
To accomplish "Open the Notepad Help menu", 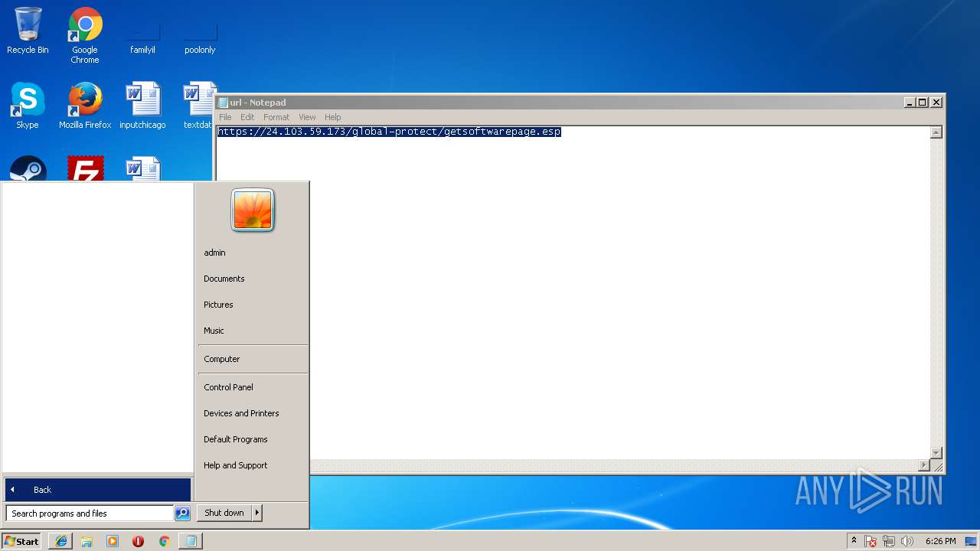I will (332, 117).
